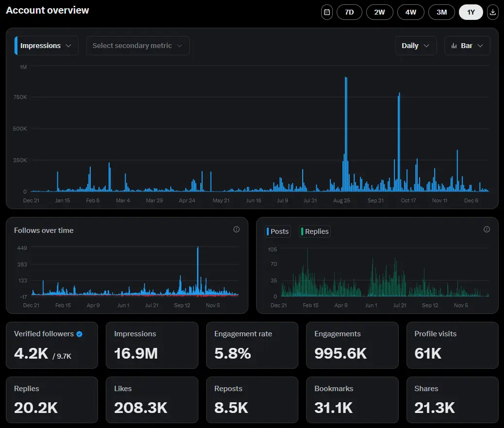Open the calendar date picker icon
The width and height of the screenshot is (504, 428).
(327, 12)
